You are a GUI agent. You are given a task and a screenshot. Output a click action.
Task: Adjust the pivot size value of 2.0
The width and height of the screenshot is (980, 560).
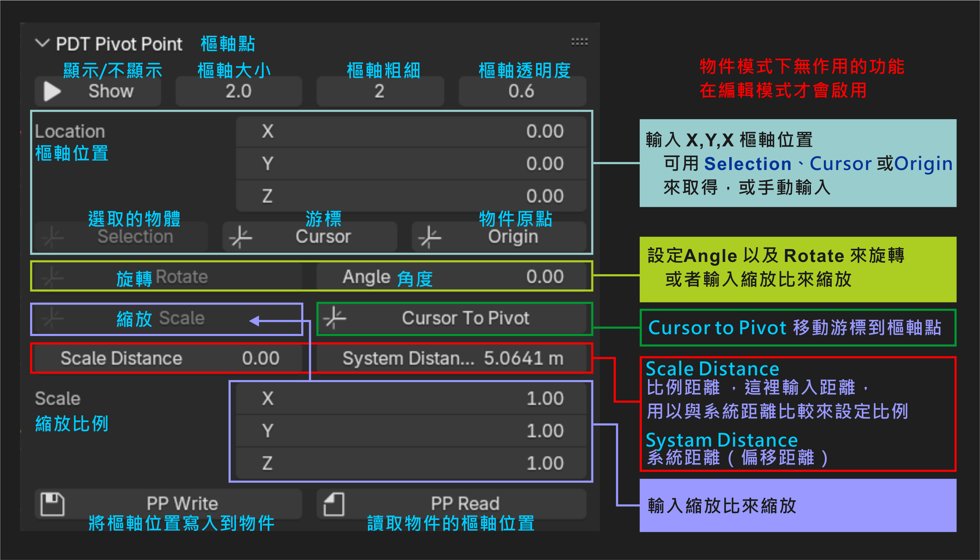(x=239, y=91)
